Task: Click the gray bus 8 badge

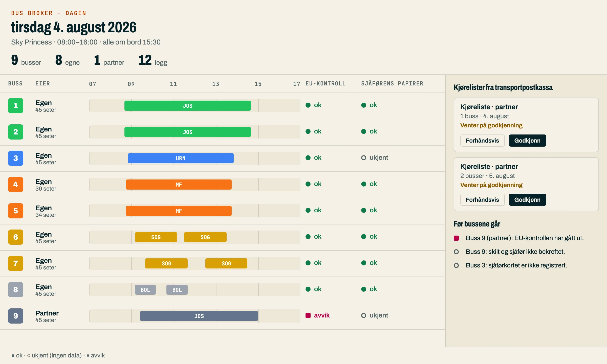Action: click(x=16, y=290)
